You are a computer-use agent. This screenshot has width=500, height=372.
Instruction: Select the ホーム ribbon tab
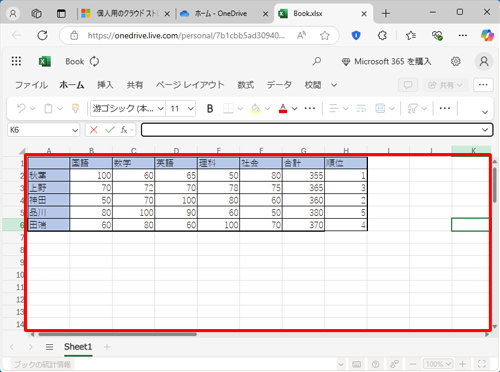pyautogui.click(x=72, y=85)
